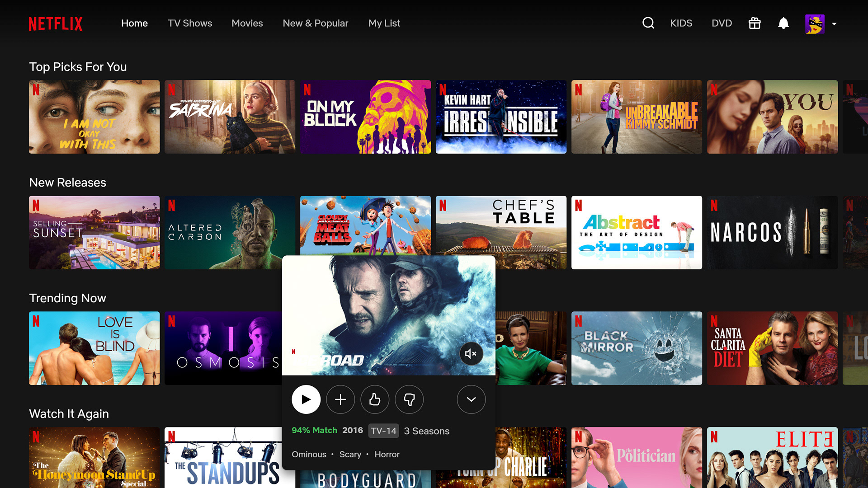868x488 pixels.
Task: Expand more info chevron on preview card
Action: coord(471,399)
